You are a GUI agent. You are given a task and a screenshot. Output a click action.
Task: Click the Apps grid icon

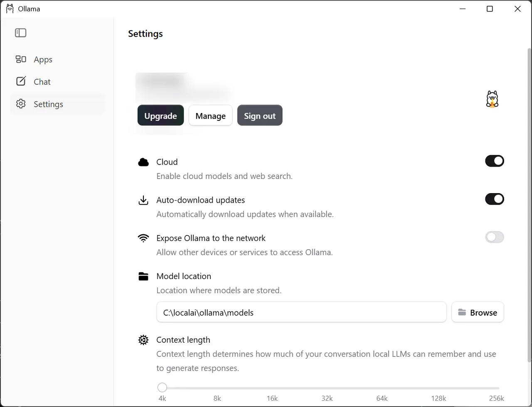(x=21, y=59)
